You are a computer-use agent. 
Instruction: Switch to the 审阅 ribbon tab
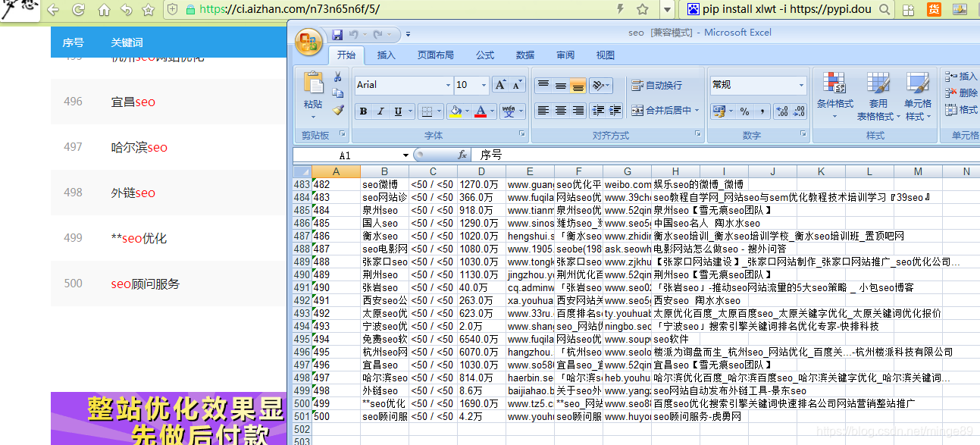[565, 55]
